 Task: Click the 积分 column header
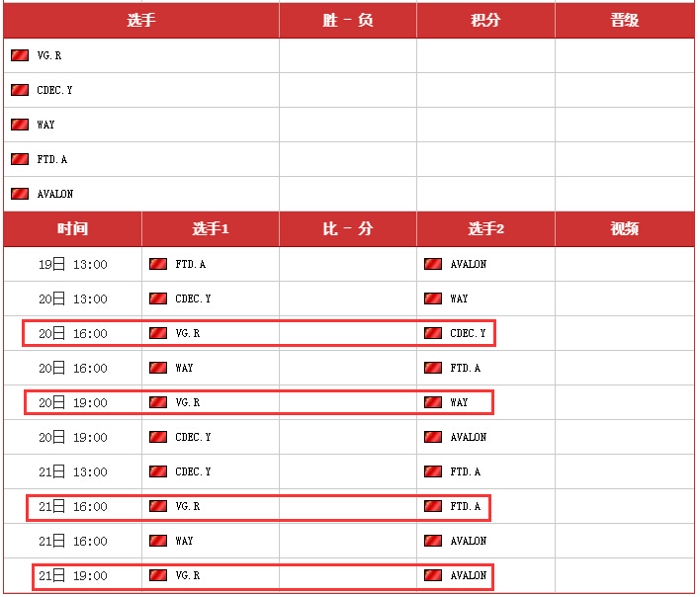(x=485, y=21)
